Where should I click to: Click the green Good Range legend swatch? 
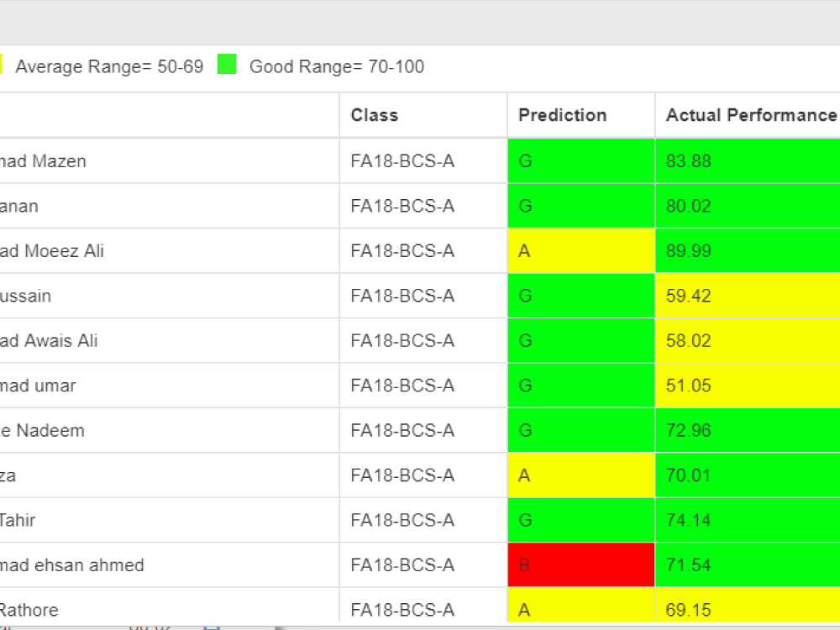(227, 65)
